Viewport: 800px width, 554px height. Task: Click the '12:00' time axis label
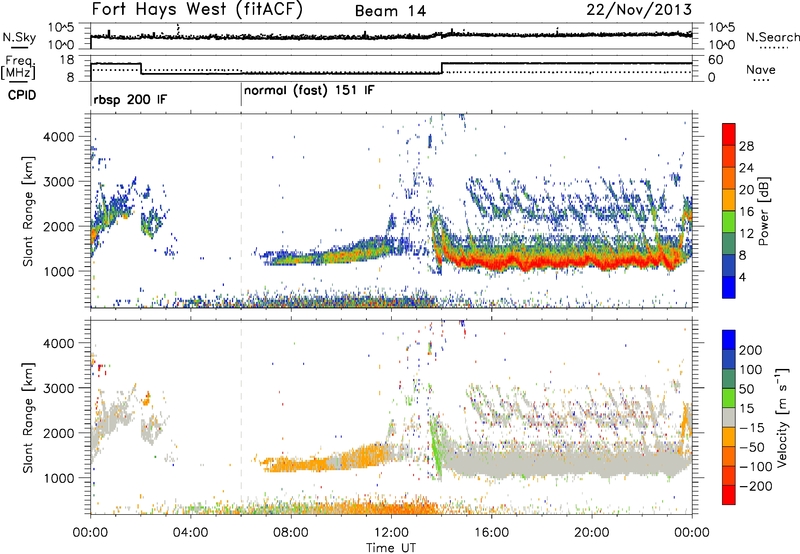(x=391, y=533)
